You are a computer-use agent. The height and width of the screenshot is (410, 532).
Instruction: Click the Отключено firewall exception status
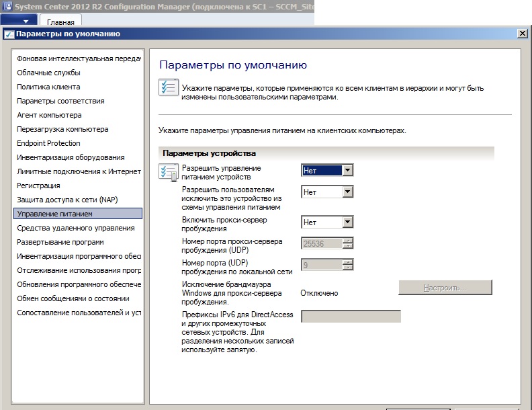click(319, 293)
